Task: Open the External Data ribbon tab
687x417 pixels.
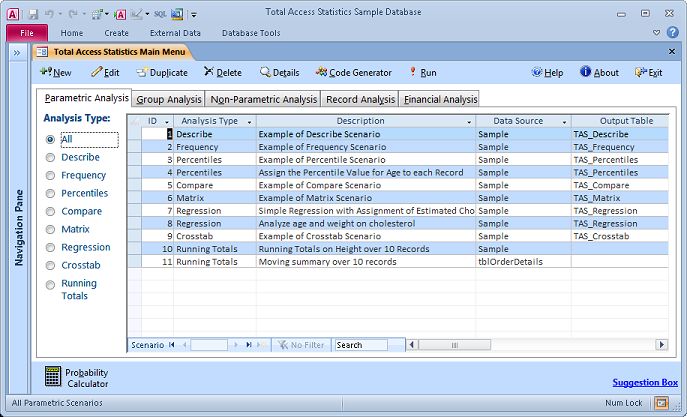Action: 175,33
